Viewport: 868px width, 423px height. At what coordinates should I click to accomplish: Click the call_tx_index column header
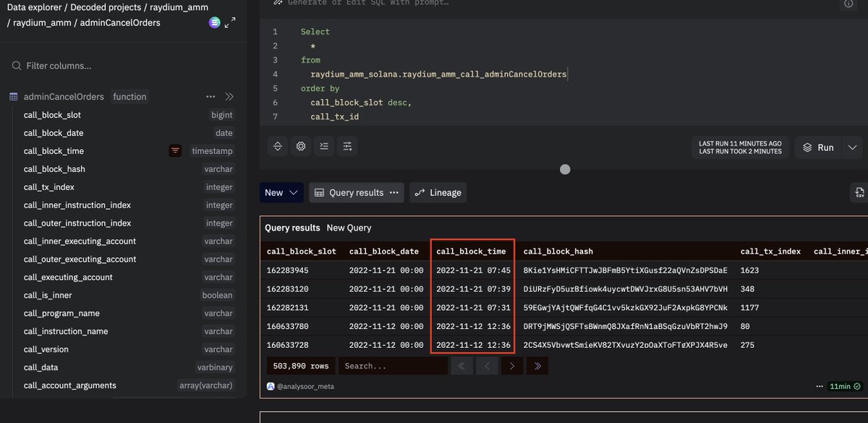(770, 252)
